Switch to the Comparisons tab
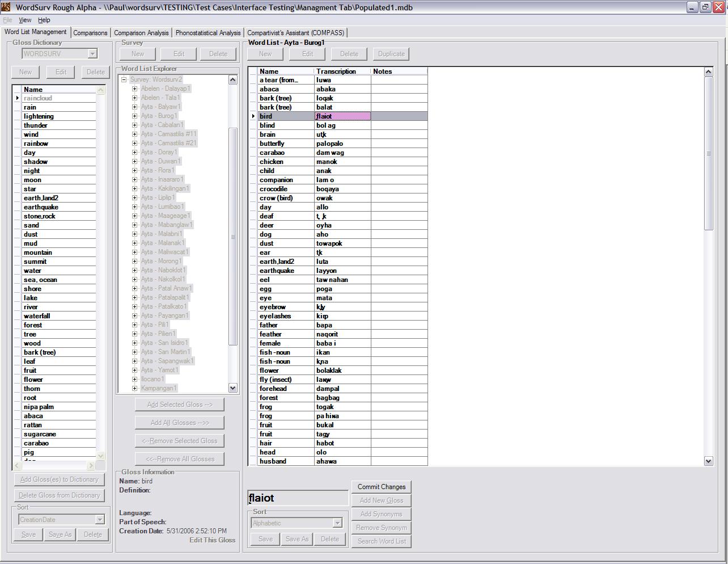Image resolution: width=728 pixels, height=564 pixels. (x=90, y=33)
